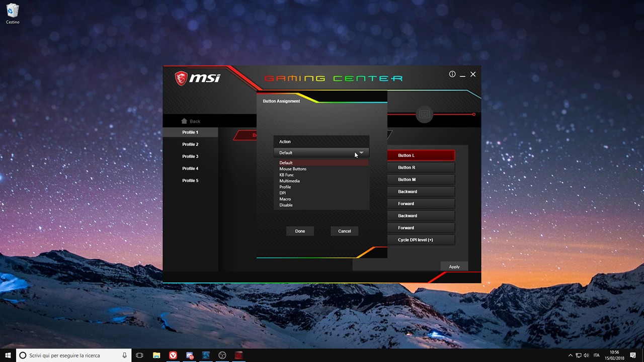The height and width of the screenshot is (362, 644).
Task: Close the Gaming Center window
Action: click(473, 74)
